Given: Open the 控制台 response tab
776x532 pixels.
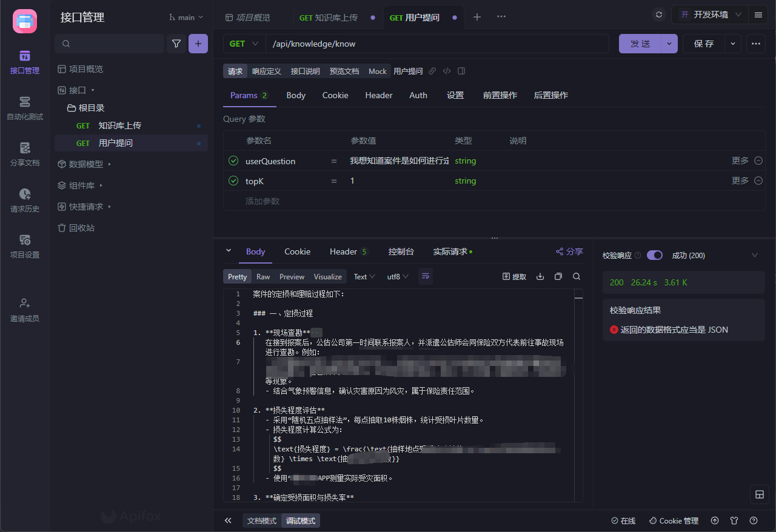Looking at the screenshot, I should point(401,251).
